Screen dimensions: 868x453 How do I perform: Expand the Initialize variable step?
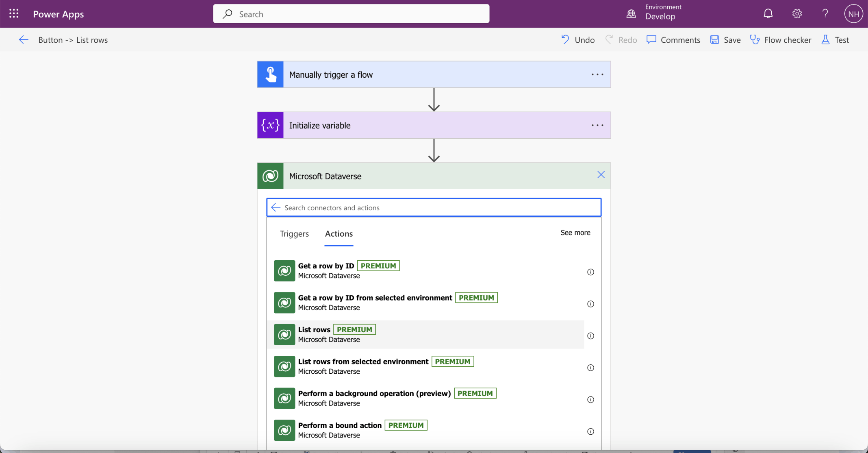406,125
